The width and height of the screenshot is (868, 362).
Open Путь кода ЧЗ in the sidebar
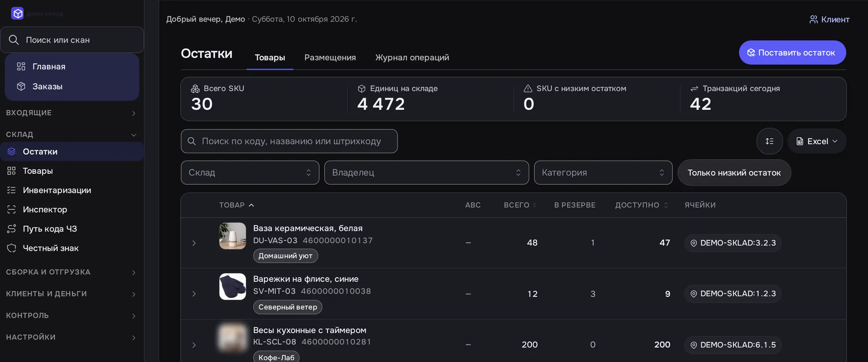pyautogui.click(x=72, y=229)
